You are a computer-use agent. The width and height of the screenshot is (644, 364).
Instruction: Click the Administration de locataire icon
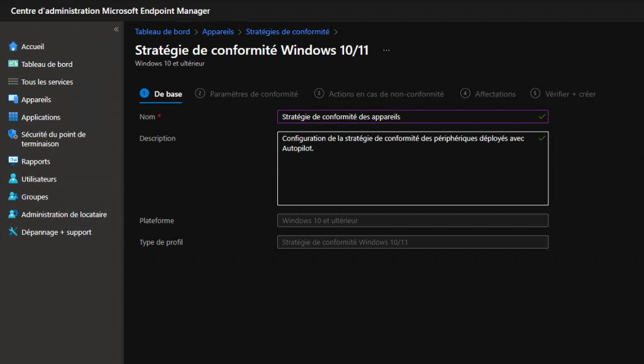tap(13, 214)
